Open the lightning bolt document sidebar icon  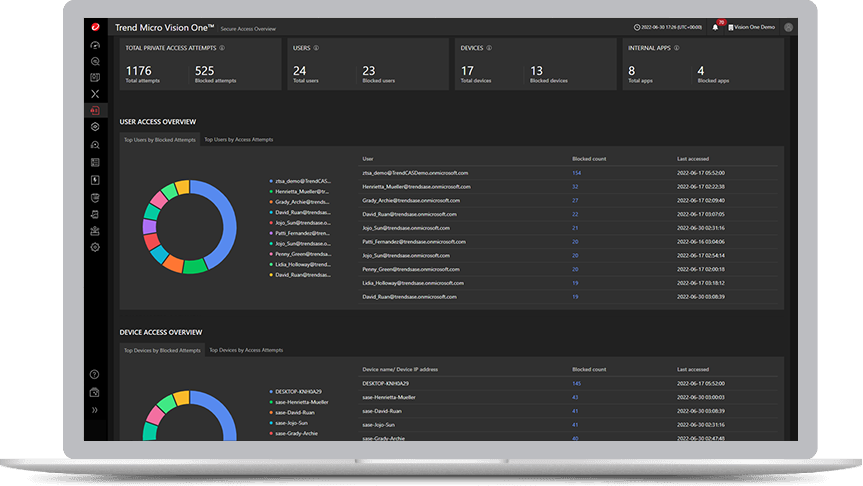(95, 180)
